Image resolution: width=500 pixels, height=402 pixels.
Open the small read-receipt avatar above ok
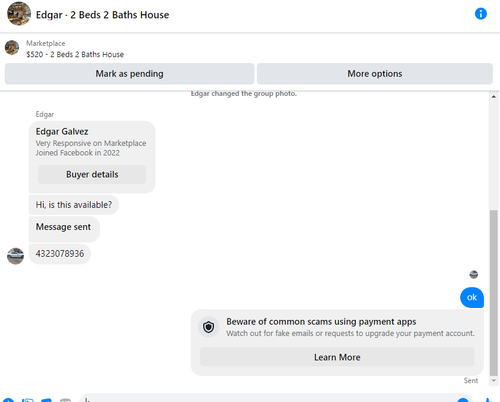(x=473, y=274)
